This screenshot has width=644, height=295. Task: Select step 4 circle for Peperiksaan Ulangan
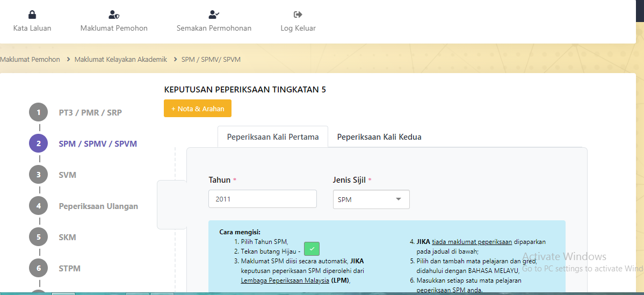coord(39,206)
